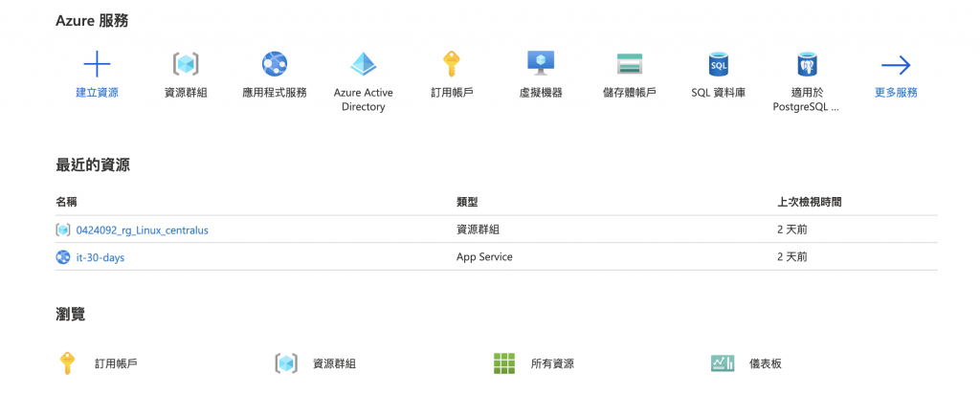
Task: Click the 資源群組 label in Azure 服務
Action: (186, 93)
